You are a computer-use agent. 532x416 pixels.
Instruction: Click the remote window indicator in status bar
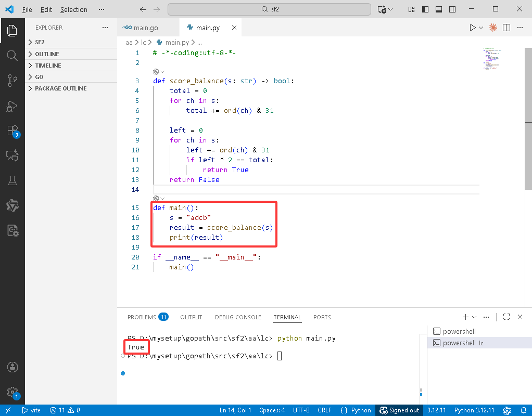pos(8,410)
